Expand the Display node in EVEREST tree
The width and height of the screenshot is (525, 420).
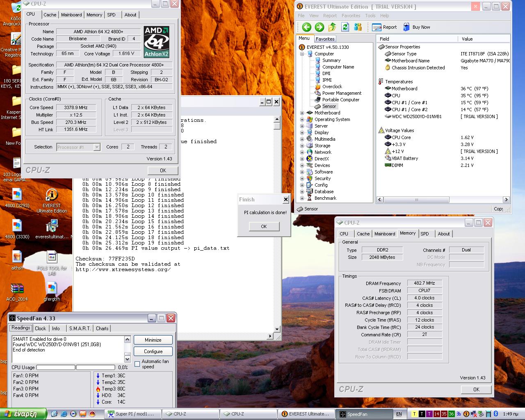tap(302, 132)
